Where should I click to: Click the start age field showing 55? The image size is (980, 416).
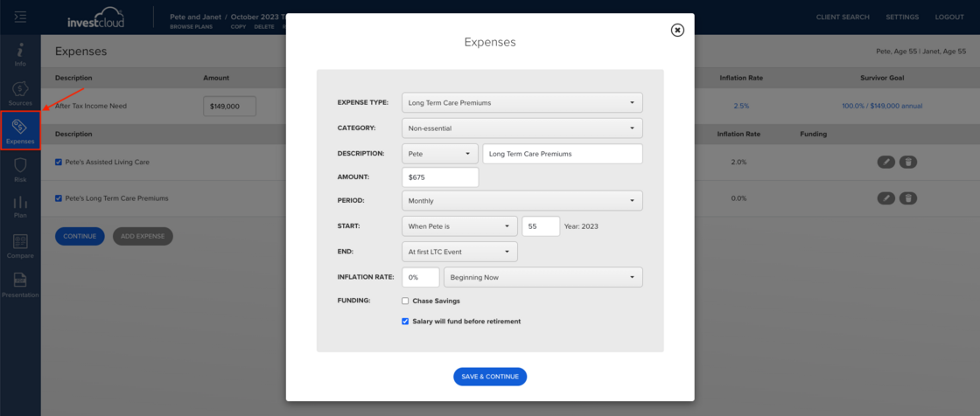(541, 226)
